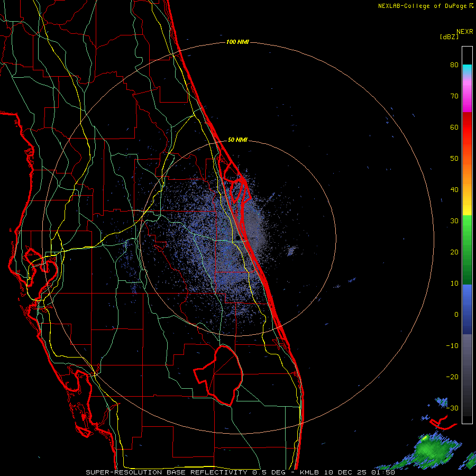
Task: Click the 0 dBZ scale label
Action: click(x=456, y=315)
